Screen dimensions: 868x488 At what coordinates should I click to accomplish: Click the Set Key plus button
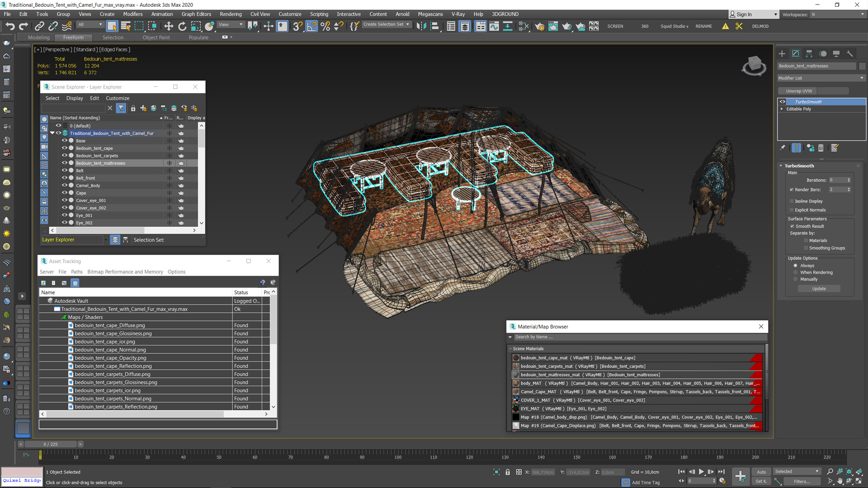[741, 476]
